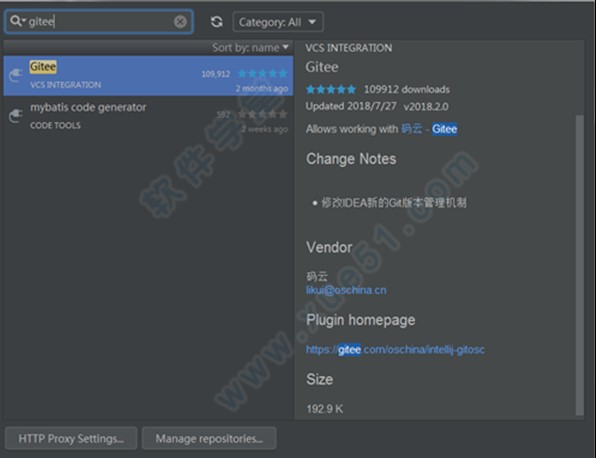Click the CODE TOOLS category label
The height and width of the screenshot is (458, 596).
point(55,125)
